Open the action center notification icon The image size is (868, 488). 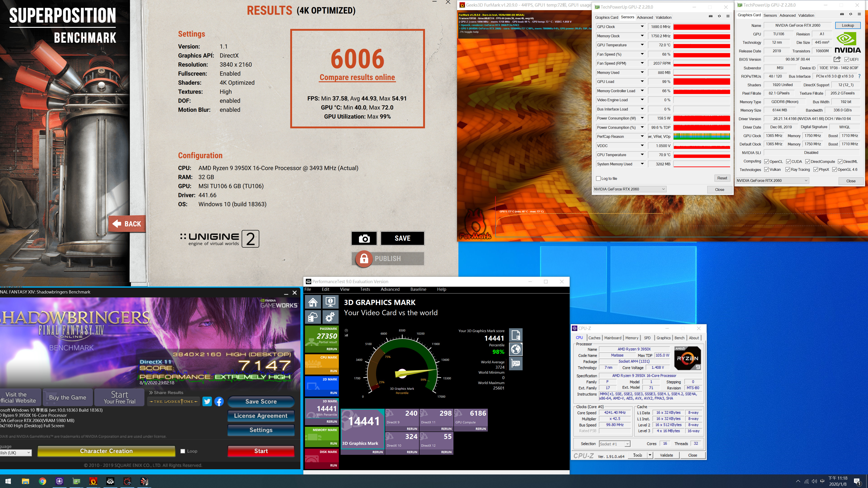(858, 482)
